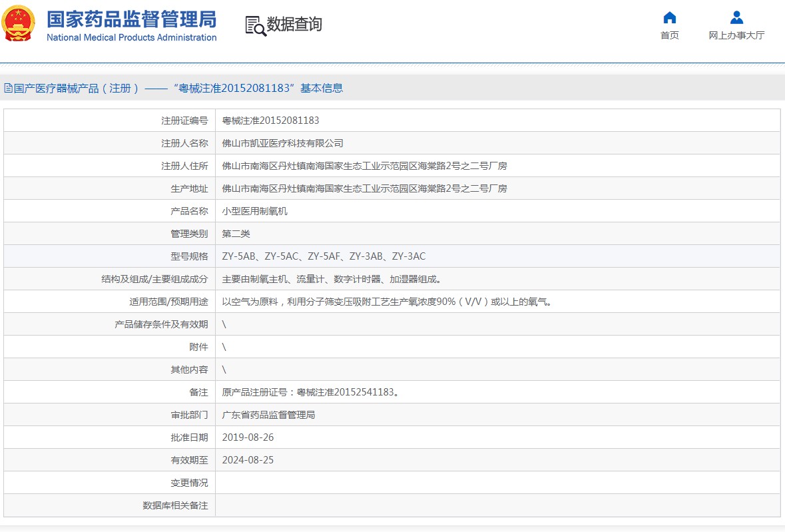785x532 pixels.
Task: Click National Medical Products Administration text
Action: tap(132, 37)
